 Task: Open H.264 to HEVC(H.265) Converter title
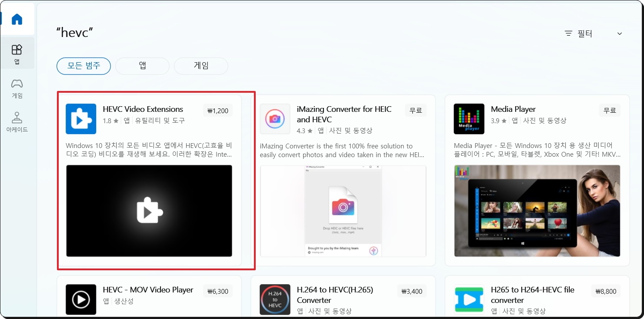(335, 295)
